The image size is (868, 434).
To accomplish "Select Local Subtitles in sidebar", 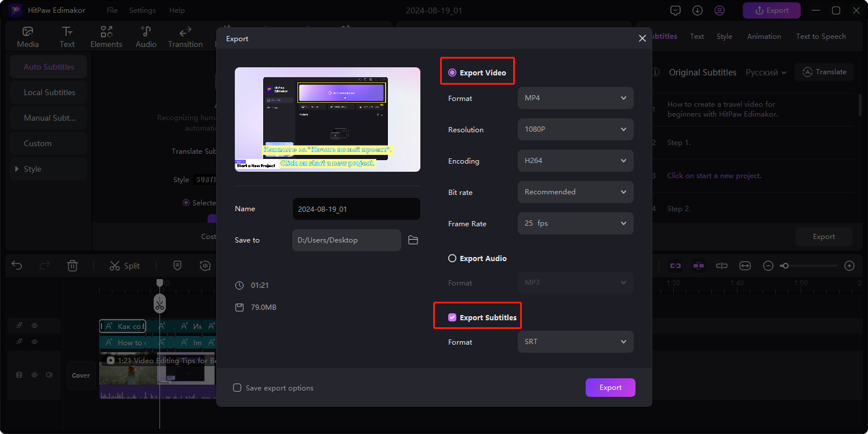I will click(x=48, y=92).
